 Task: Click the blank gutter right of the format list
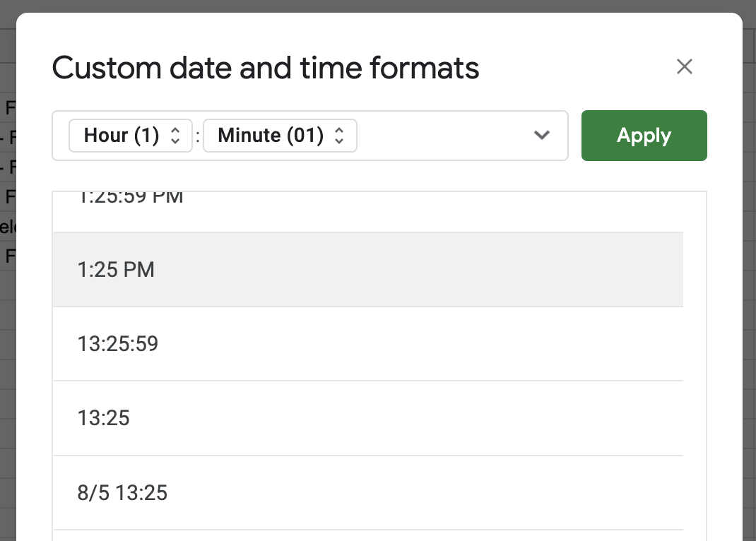point(695,366)
